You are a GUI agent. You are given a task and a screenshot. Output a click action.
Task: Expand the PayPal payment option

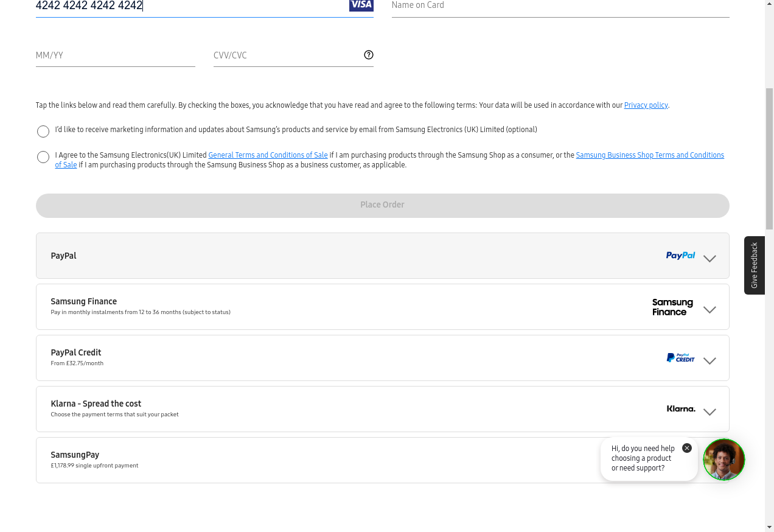pyautogui.click(x=709, y=258)
